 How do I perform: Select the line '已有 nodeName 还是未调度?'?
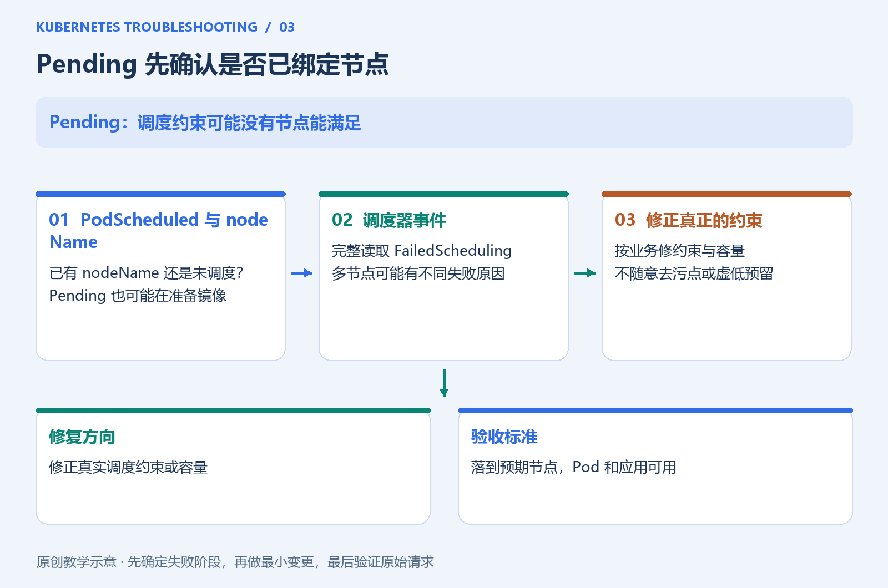click(x=147, y=273)
